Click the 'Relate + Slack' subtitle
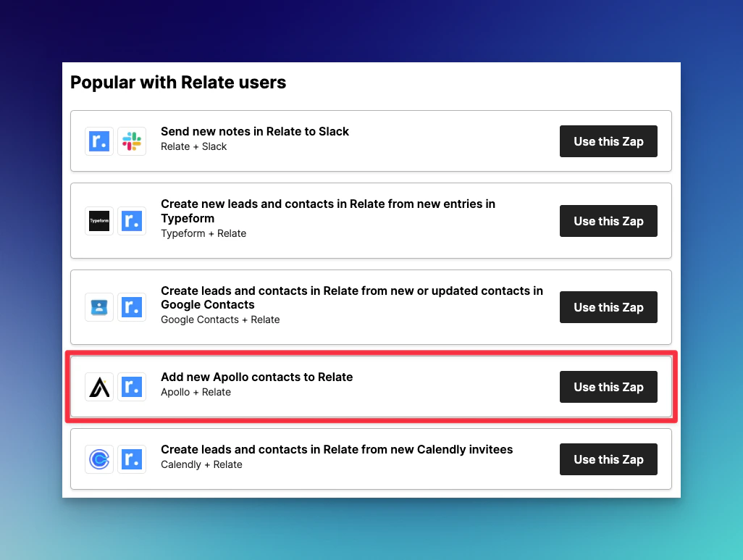 [x=193, y=146]
